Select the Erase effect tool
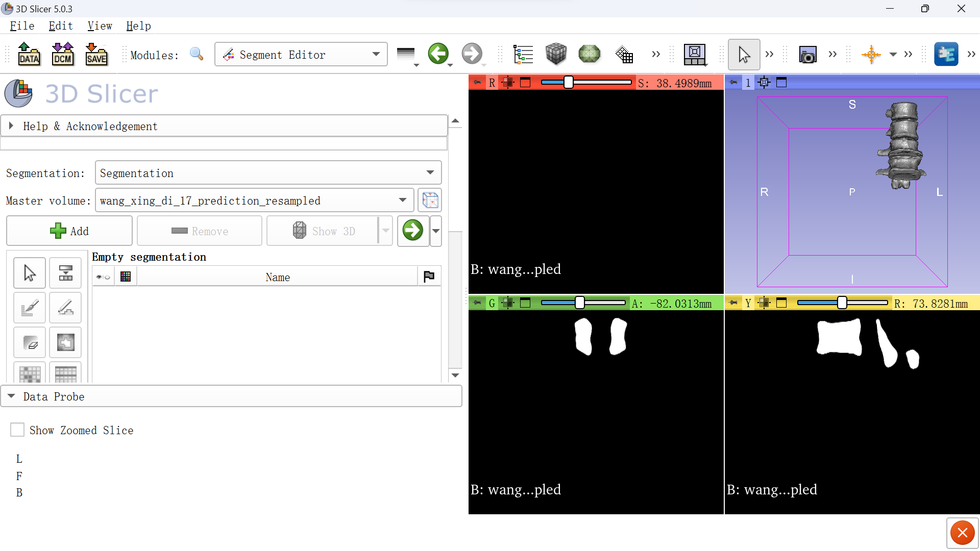Viewport: 980px width, 551px height. [30, 342]
